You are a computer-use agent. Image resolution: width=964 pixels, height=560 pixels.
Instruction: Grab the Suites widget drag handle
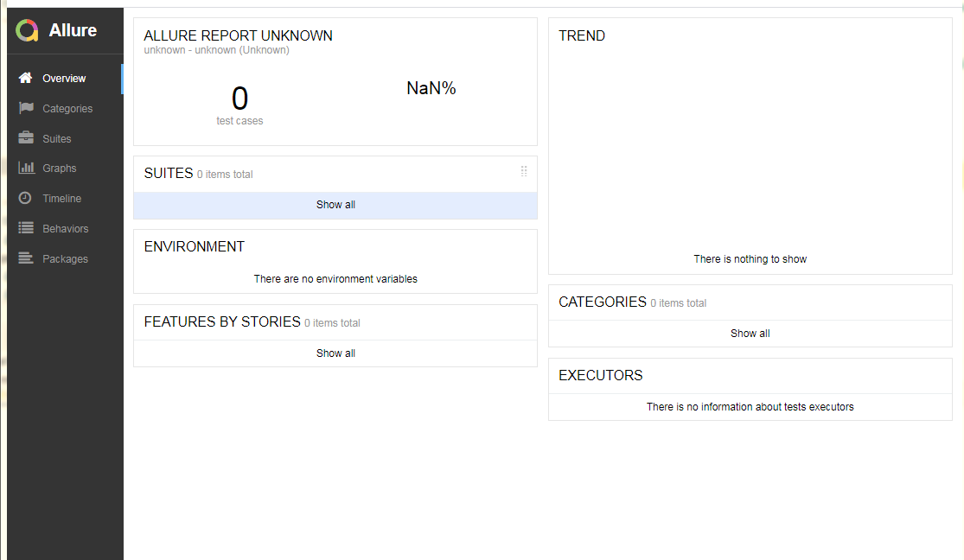pyautogui.click(x=524, y=171)
